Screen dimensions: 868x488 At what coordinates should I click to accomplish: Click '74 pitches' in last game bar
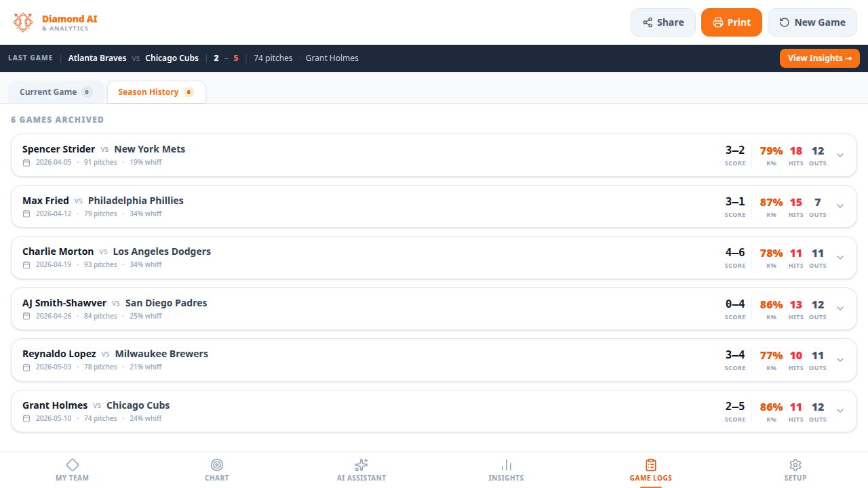pos(273,58)
